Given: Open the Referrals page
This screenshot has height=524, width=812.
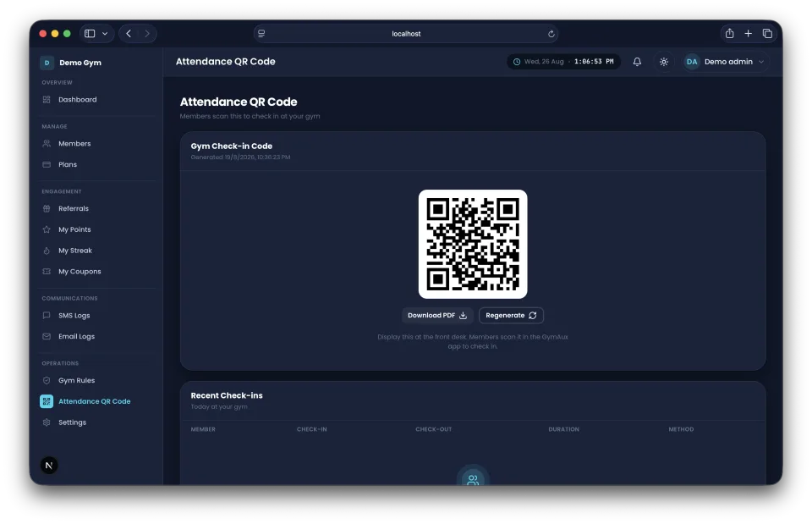Looking at the screenshot, I should point(74,208).
